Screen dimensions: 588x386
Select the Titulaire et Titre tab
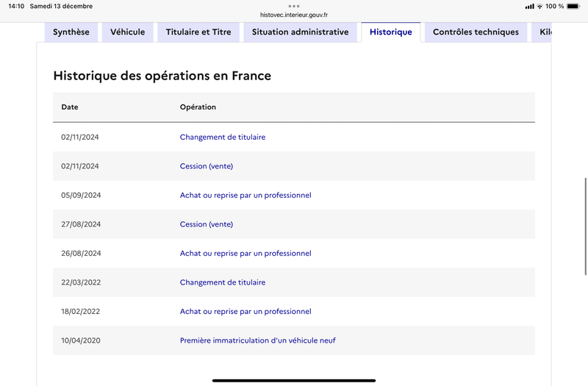pyautogui.click(x=198, y=32)
